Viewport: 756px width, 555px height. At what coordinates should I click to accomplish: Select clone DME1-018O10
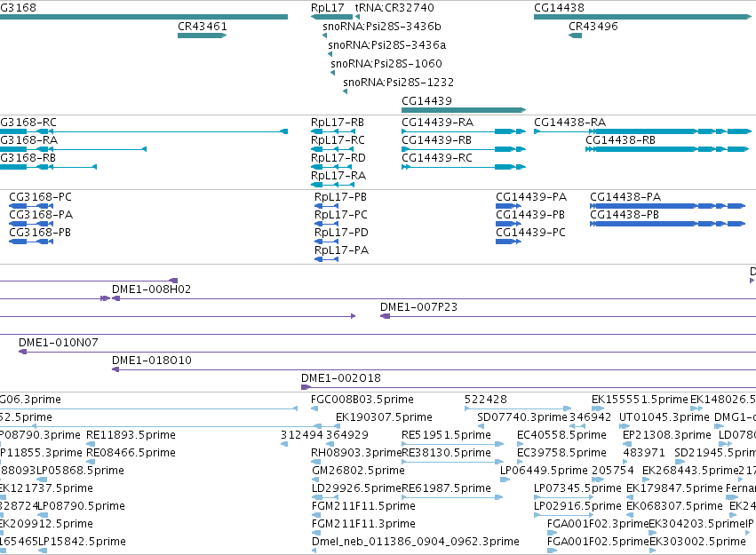click(151, 361)
